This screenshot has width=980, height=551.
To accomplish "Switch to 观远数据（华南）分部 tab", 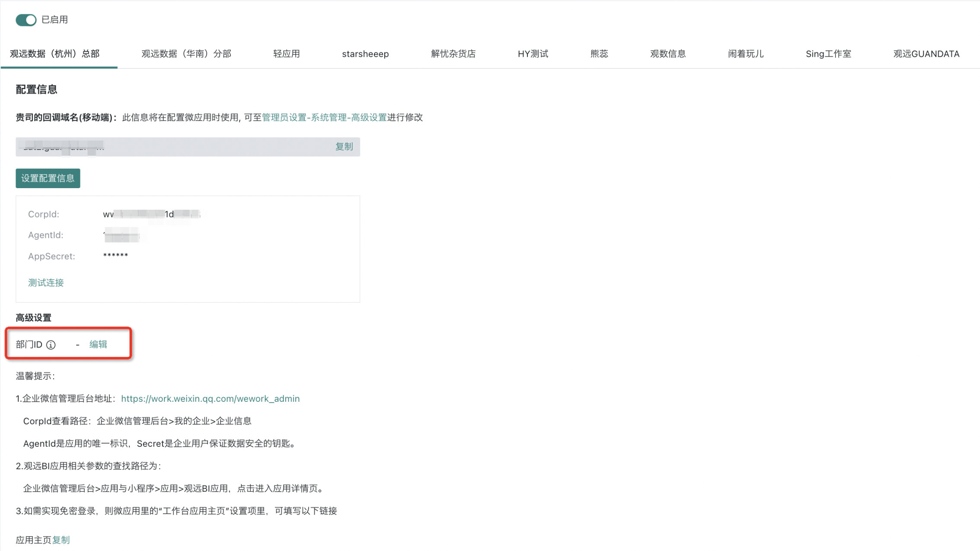I will (186, 54).
